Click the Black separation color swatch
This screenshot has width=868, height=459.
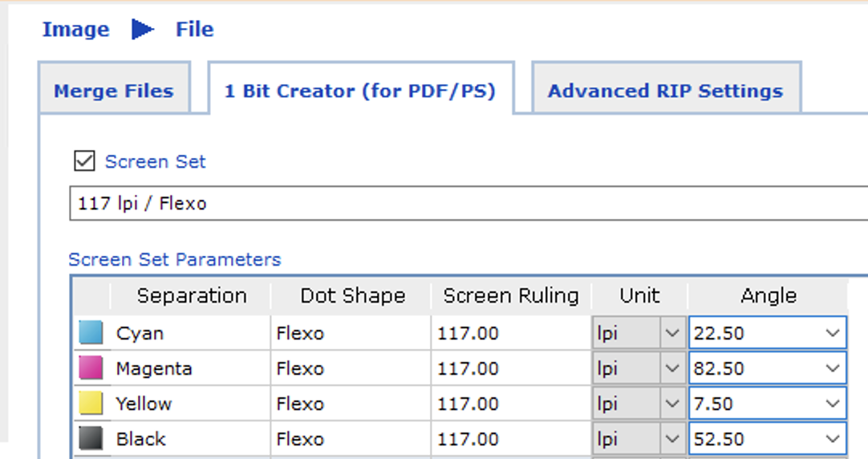tap(91, 439)
